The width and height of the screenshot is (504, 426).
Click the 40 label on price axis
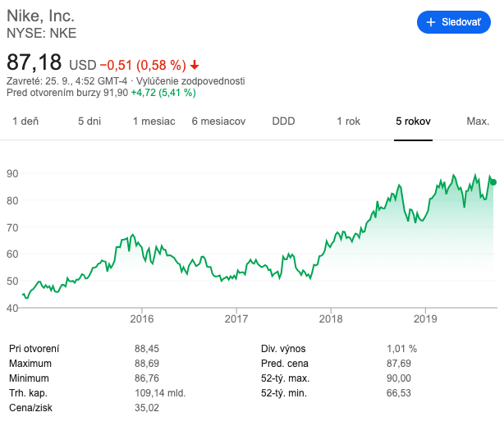click(12, 309)
